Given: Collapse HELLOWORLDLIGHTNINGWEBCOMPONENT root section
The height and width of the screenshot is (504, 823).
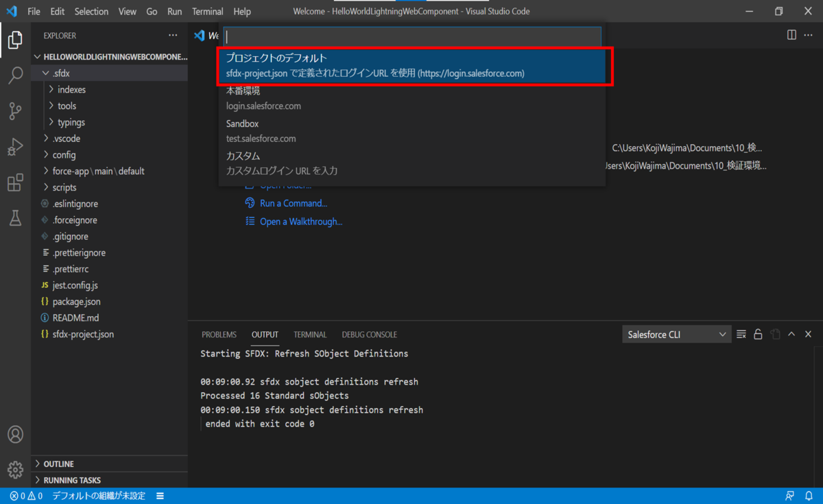Looking at the screenshot, I should click(110, 57).
